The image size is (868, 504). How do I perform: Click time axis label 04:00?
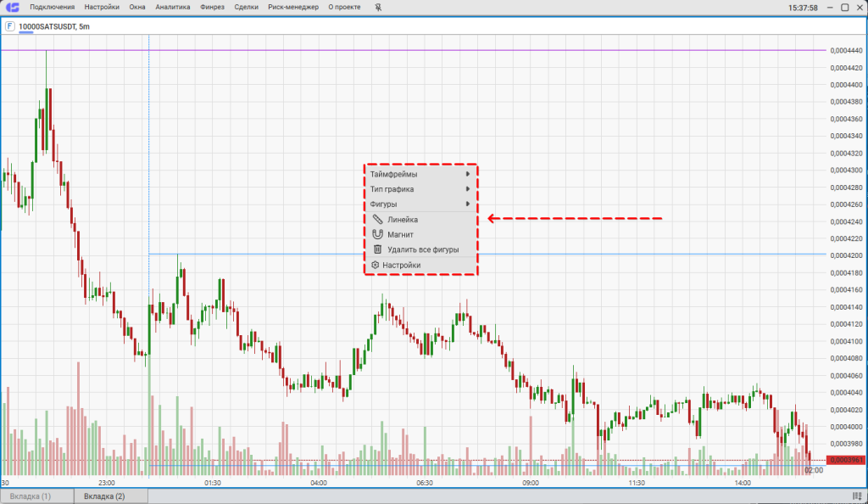click(x=319, y=483)
